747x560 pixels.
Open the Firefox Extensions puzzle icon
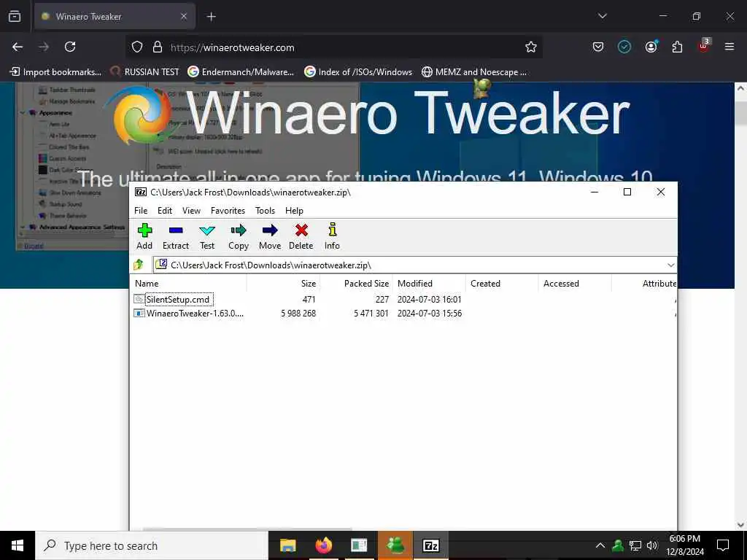pyautogui.click(x=677, y=47)
